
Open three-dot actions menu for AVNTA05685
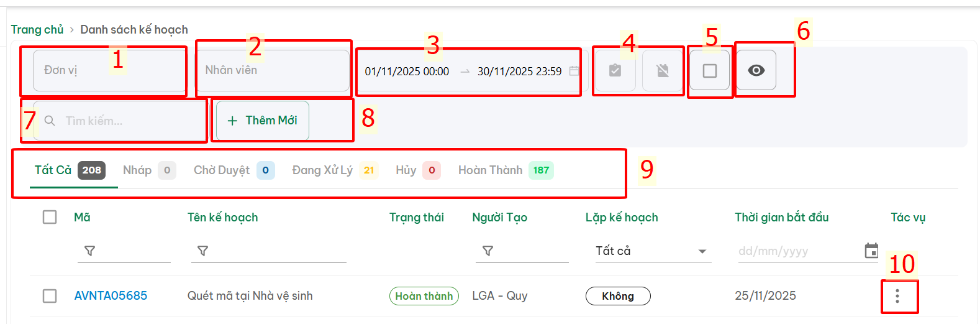[x=897, y=297]
